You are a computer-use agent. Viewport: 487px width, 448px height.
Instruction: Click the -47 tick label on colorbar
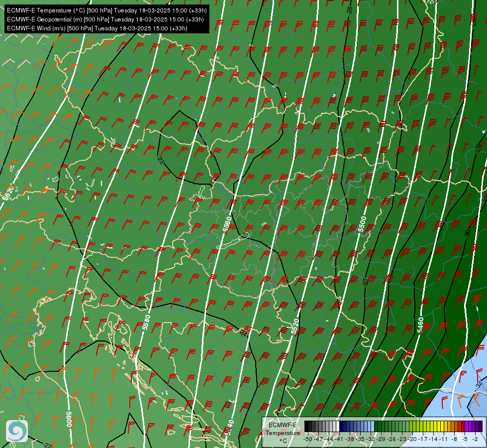coord(318,439)
